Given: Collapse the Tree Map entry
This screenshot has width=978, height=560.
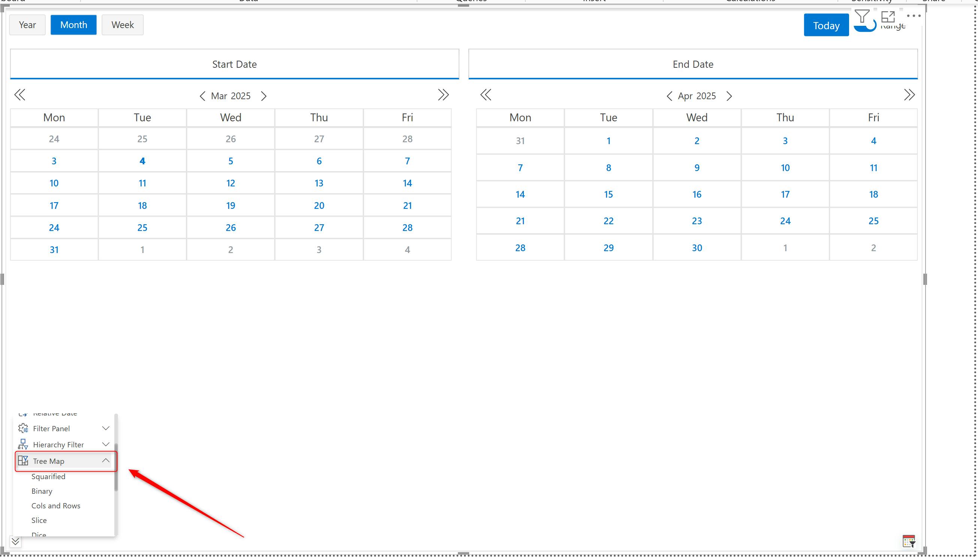Looking at the screenshot, I should pos(105,460).
